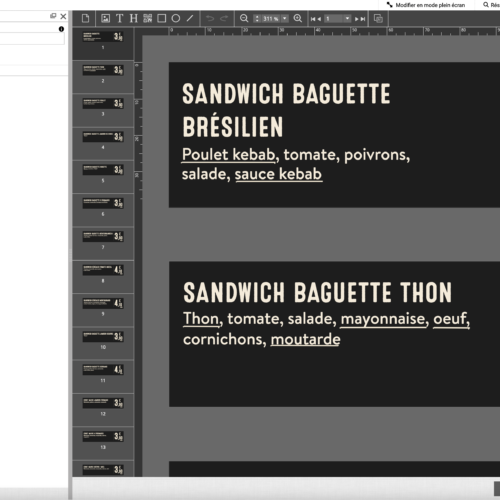Click the word moutarde in description
500x500 pixels.
coord(305,339)
